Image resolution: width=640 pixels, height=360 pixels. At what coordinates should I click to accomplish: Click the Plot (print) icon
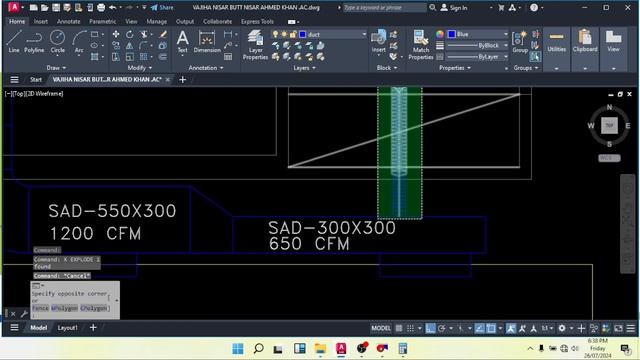point(101,7)
